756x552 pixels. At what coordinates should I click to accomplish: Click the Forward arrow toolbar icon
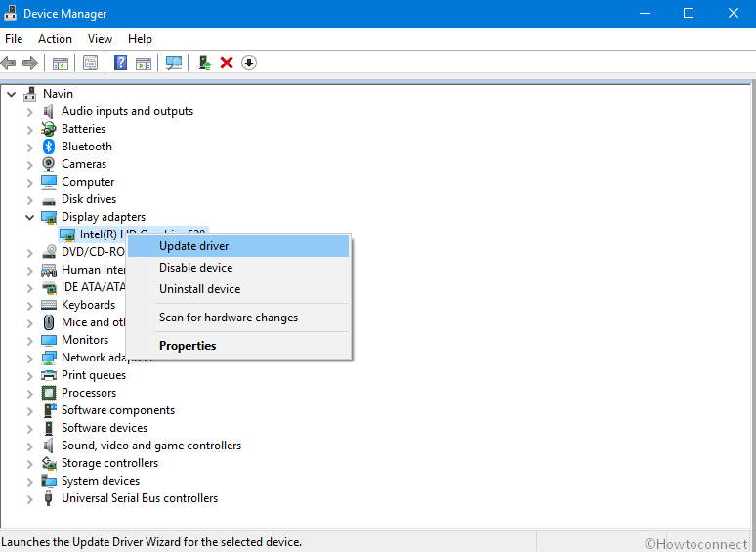[30, 63]
